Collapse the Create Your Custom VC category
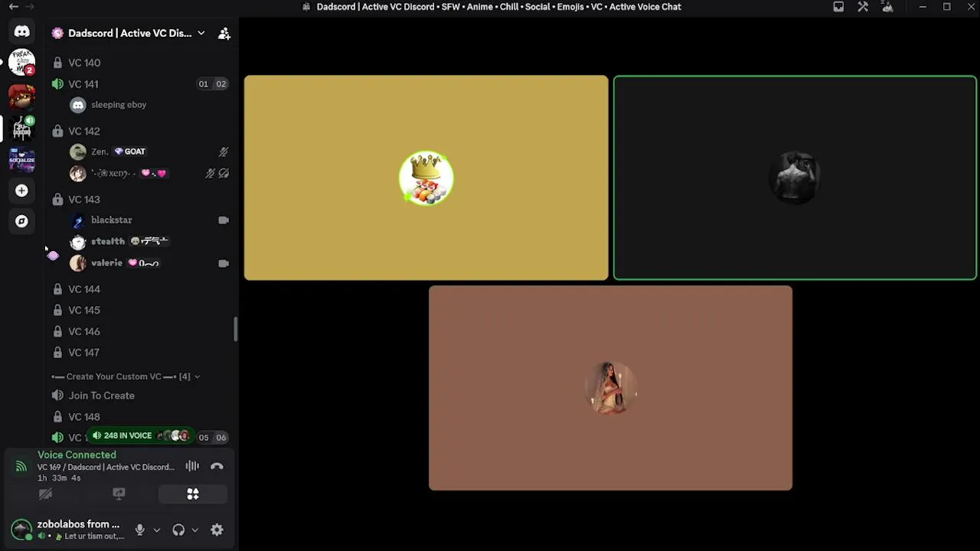The width and height of the screenshot is (980, 551). (x=126, y=377)
